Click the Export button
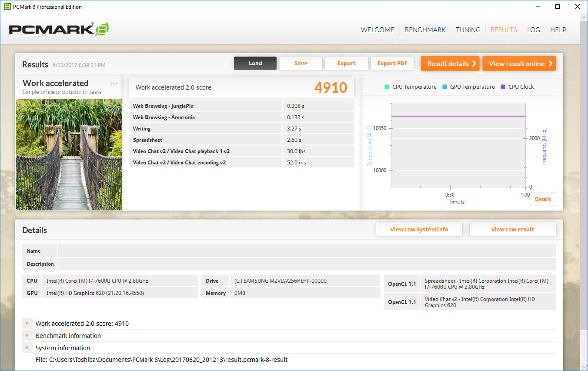Viewport: 588px width, 371px height. pos(347,64)
